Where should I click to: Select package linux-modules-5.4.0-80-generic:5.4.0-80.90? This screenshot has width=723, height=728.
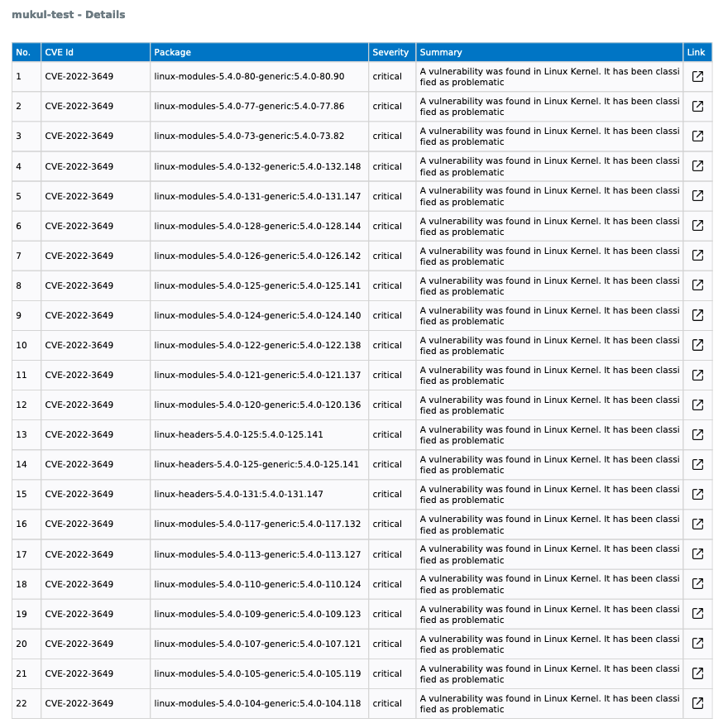[x=249, y=76]
